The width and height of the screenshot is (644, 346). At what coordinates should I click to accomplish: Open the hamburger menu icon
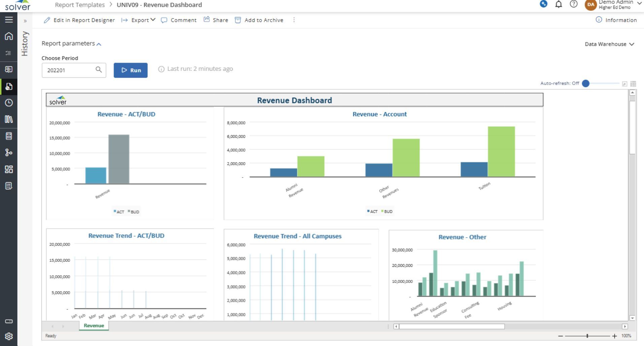click(9, 20)
